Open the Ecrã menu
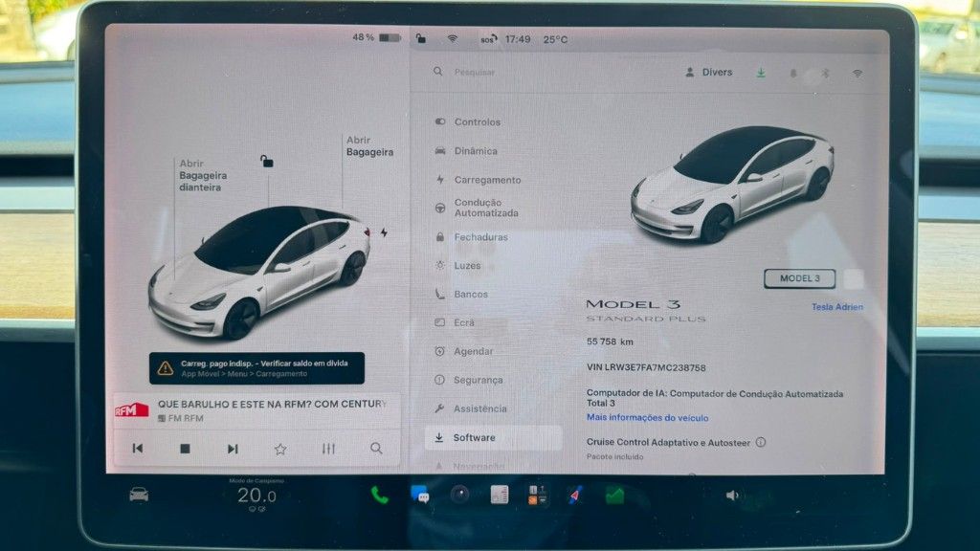The width and height of the screenshot is (980, 551). point(464,322)
